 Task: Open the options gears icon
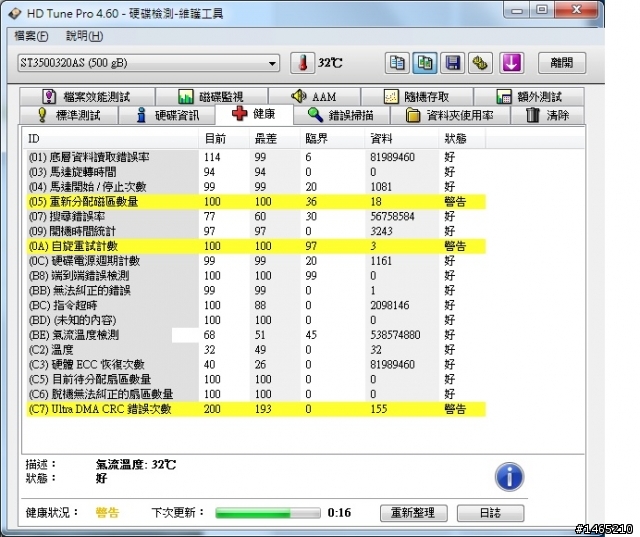point(480,63)
